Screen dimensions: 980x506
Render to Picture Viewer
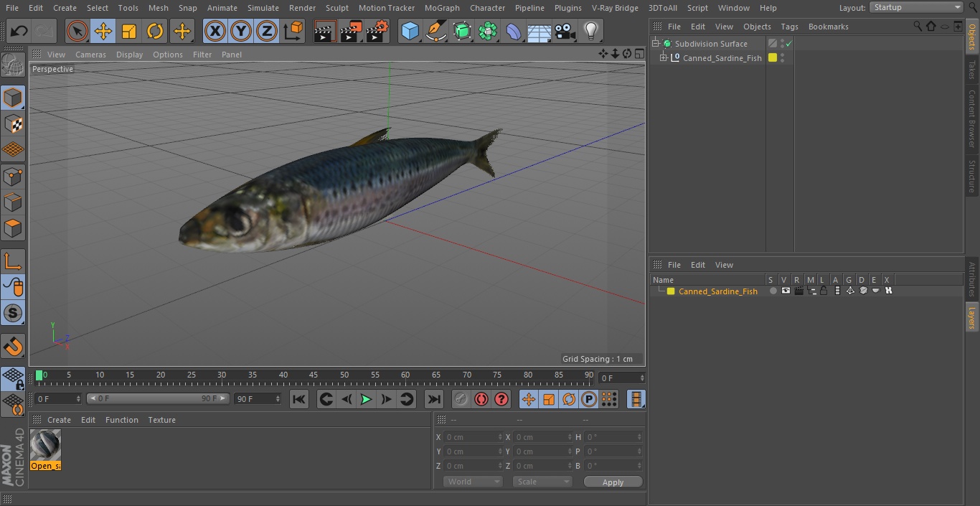[351, 31]
